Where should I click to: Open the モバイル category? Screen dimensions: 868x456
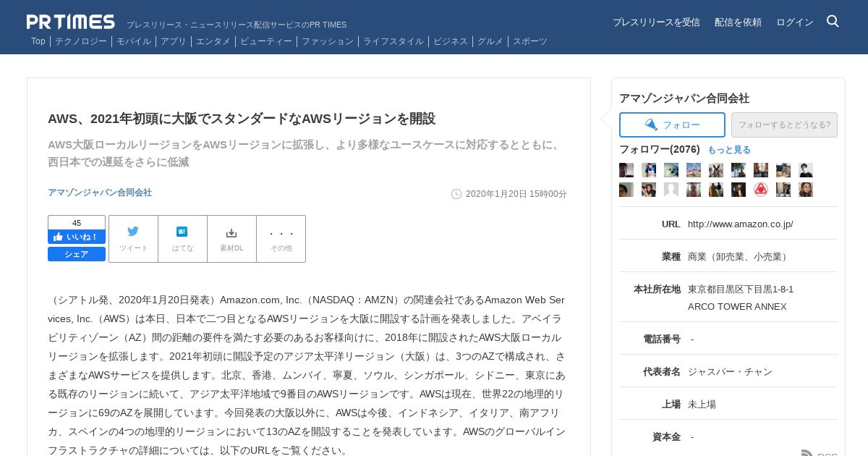[x=134, y=41]
